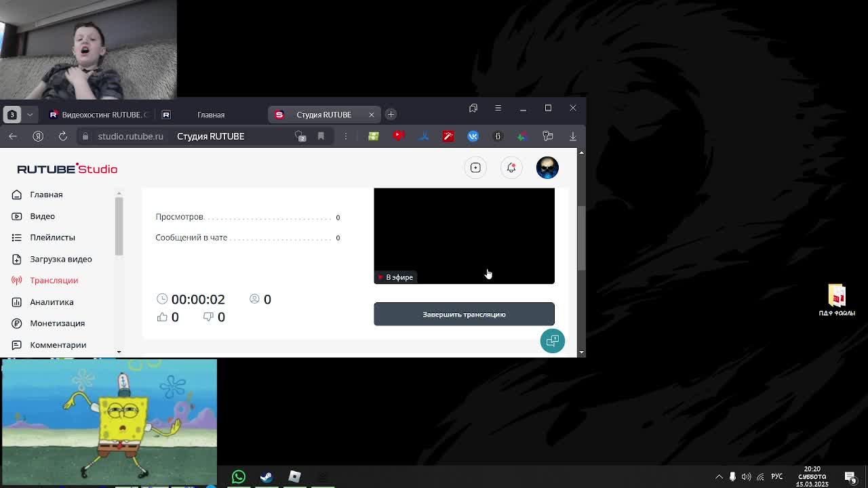Go back in the browser

pyautogui.click(x=13, y=136)
